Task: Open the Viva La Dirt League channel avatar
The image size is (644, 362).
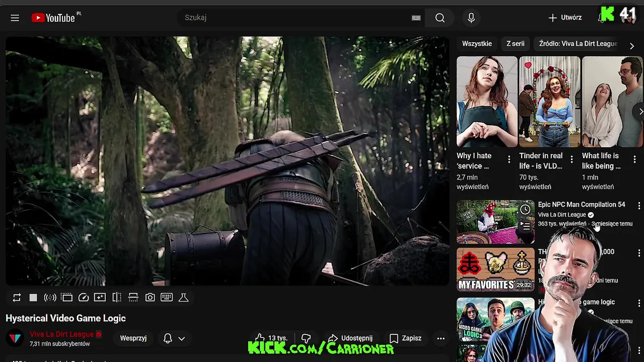Action: pos(15,338)
